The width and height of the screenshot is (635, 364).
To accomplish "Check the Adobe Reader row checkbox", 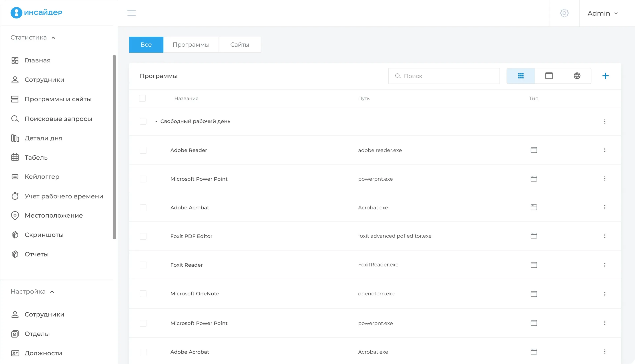I will (x=143, y=150).
